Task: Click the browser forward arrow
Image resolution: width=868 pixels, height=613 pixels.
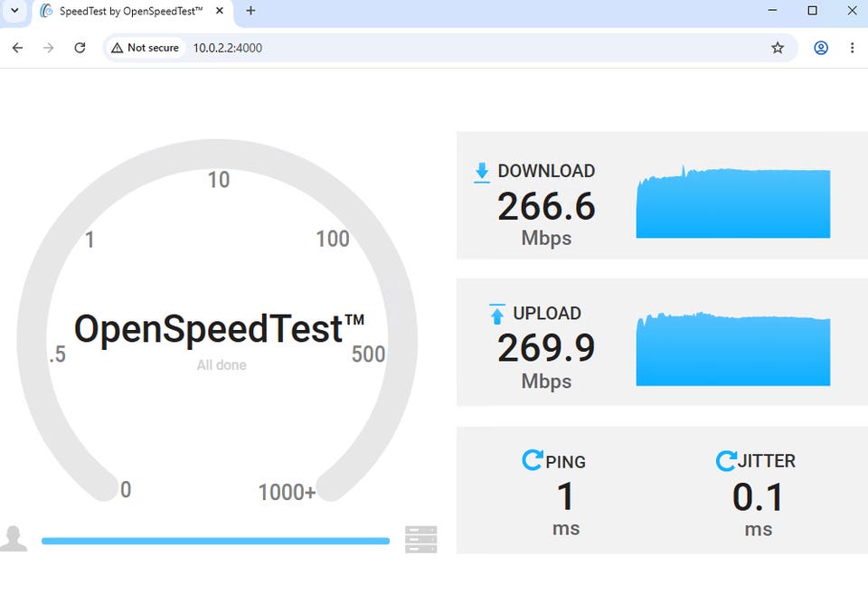Action: click(49, 48)
